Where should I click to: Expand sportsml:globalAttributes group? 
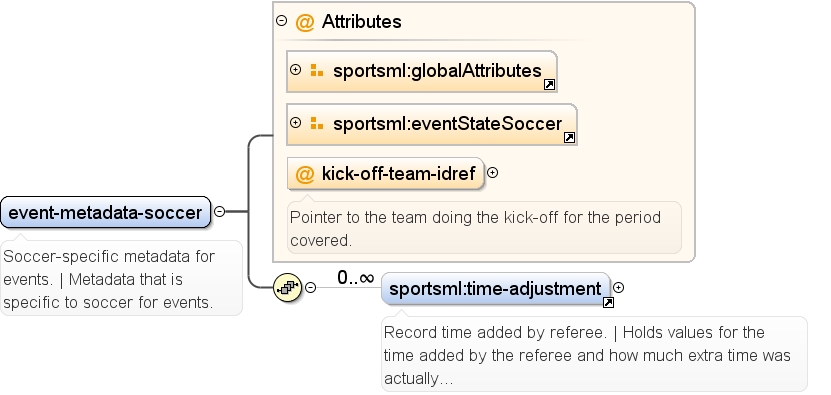(296, 69)
